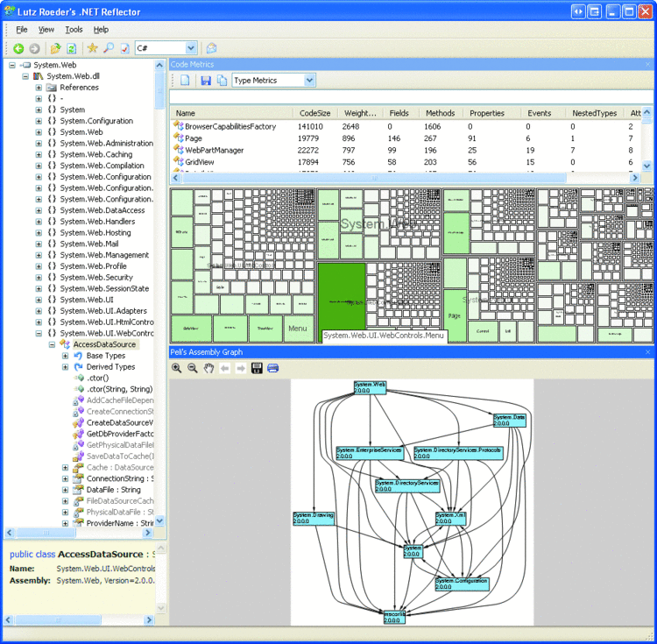Click the envelope icon in main toolbar

[x=212, y=48]
